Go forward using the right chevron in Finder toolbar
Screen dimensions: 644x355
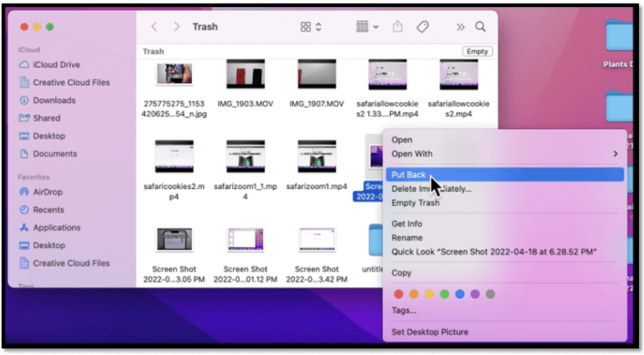click(177, 27)
